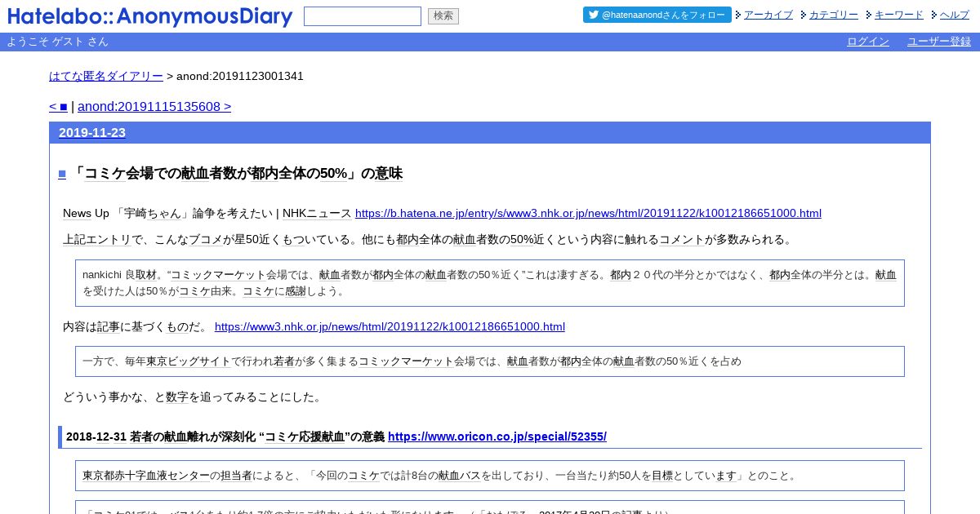
Task: Open the キーワード keyword link
Action: tap(899, 15)
